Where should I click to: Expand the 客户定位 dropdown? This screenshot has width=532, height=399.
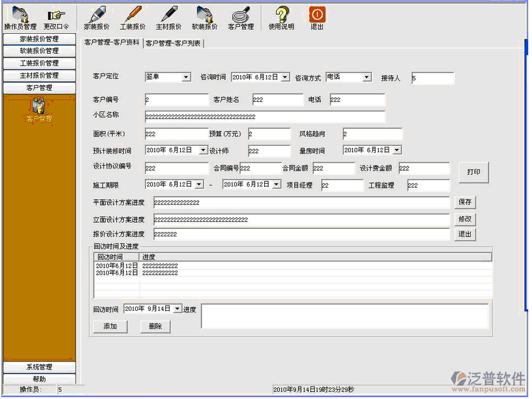[186, 78]
